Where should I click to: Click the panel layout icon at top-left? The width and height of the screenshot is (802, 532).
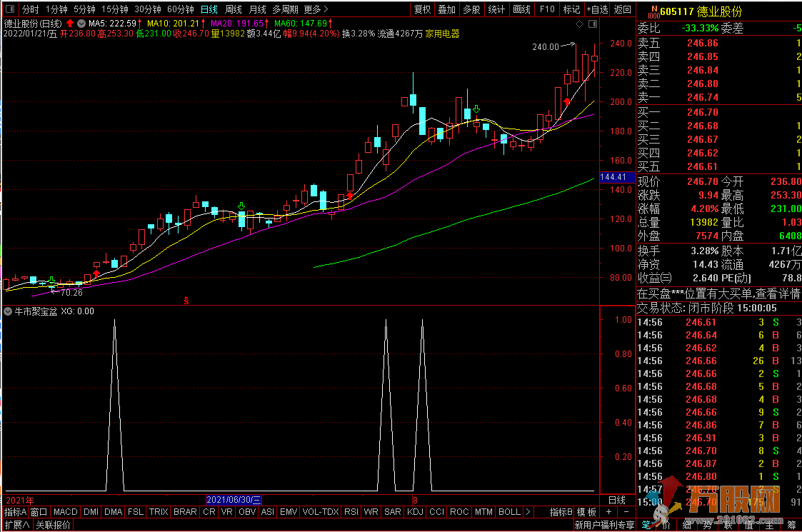10,9
